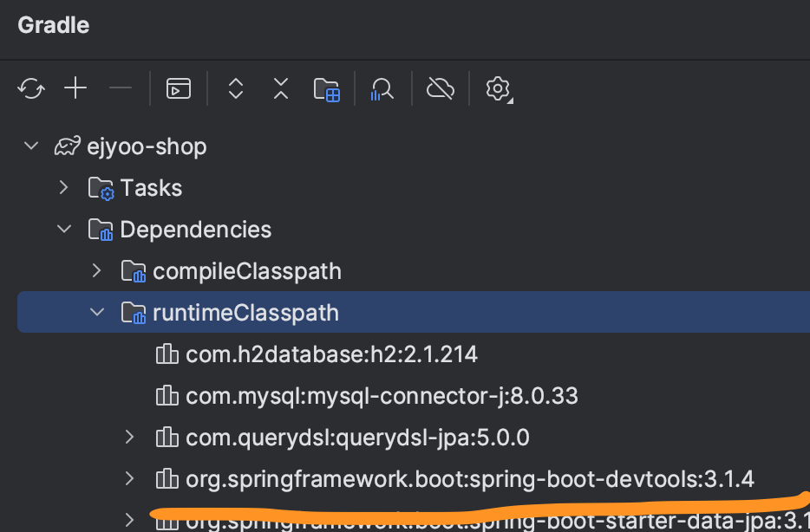Screen dimensions: 810x532
Task: Expand spring-boot-devtools:3.1.4 dependency
Action: click(x=130, y=479)
